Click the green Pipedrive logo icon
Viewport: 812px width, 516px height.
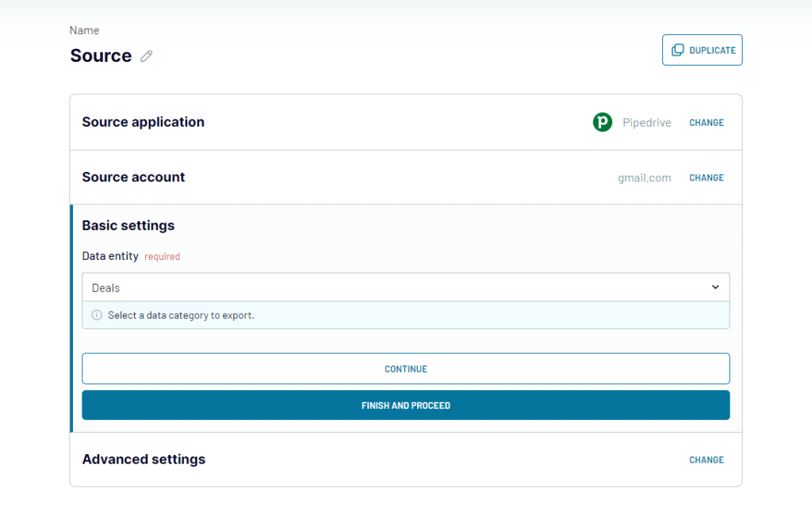tap(603, 122)
